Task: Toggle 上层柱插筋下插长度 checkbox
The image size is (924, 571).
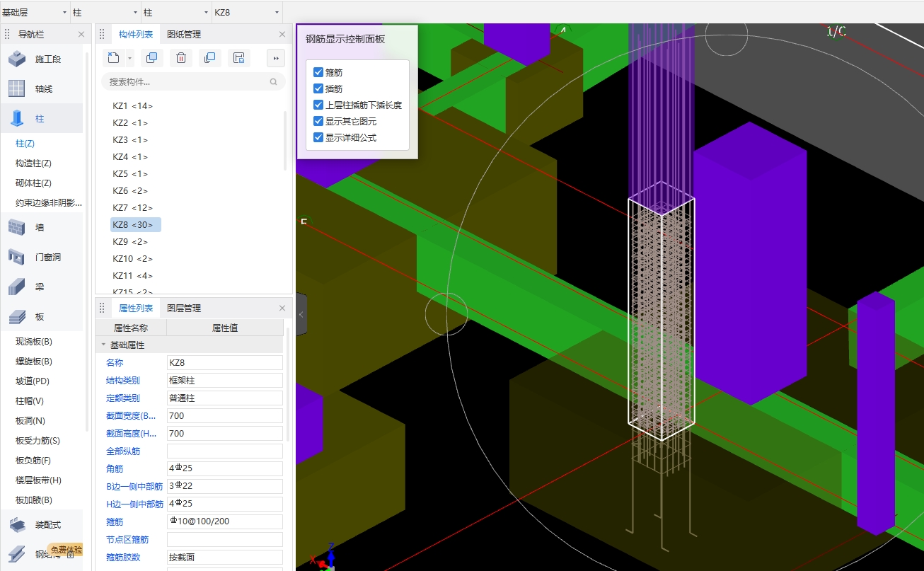Action: pos(318,105)
